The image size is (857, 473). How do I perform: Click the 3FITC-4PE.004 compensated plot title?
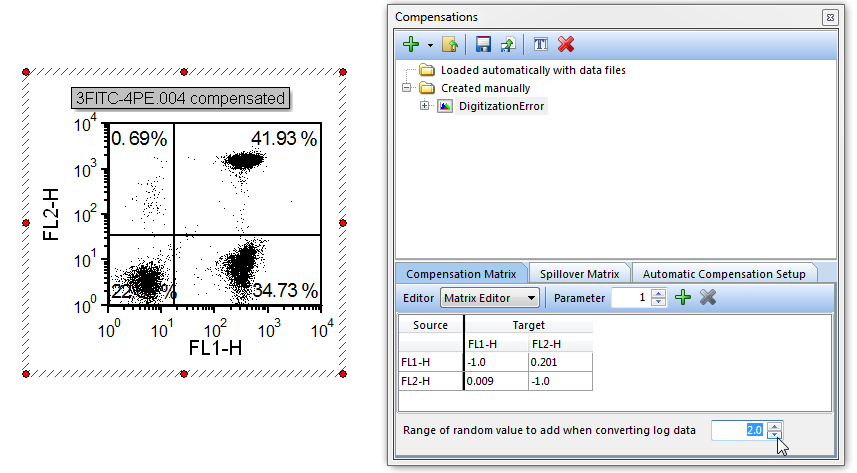(x=181, y=98)
